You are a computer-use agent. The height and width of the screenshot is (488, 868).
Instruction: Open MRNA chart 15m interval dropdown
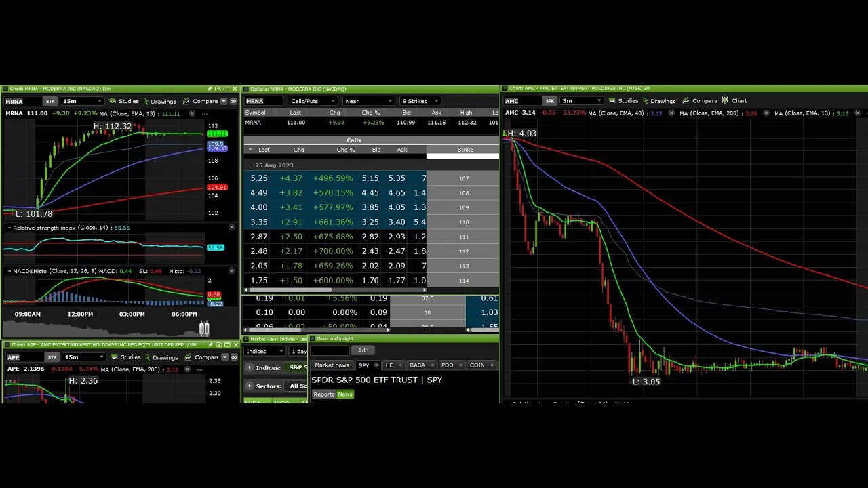point(82,101)
